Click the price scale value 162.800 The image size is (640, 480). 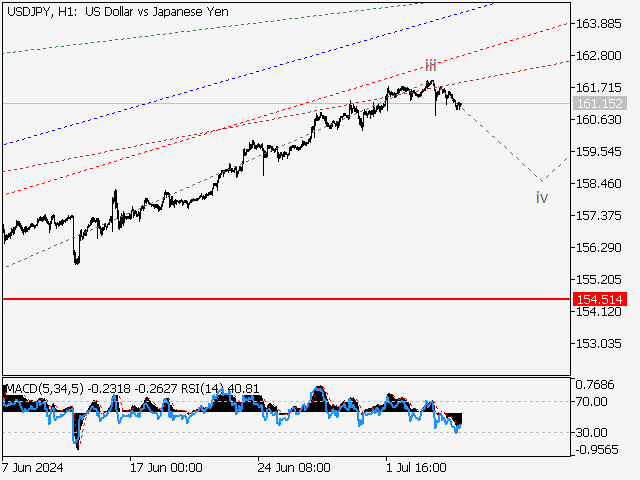tap(598, 56)
